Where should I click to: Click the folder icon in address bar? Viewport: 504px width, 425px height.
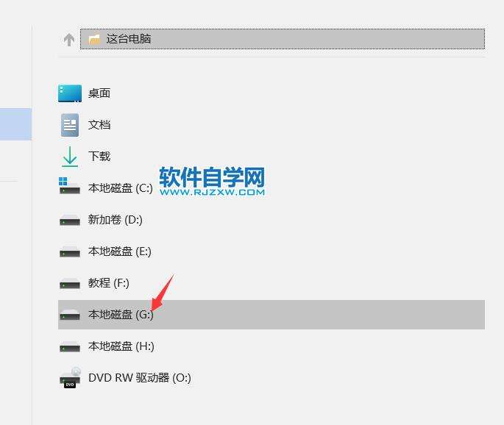(94, 39)
